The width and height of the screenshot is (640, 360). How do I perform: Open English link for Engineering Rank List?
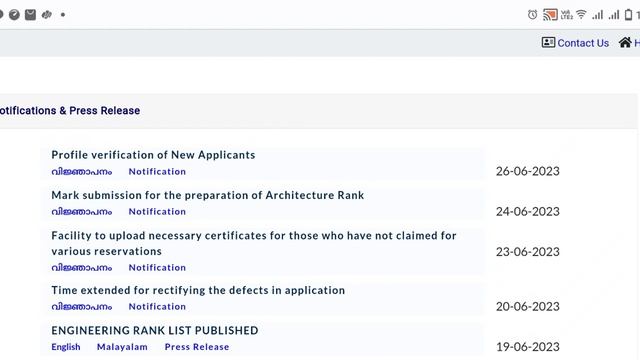click(x=66, y=347)
